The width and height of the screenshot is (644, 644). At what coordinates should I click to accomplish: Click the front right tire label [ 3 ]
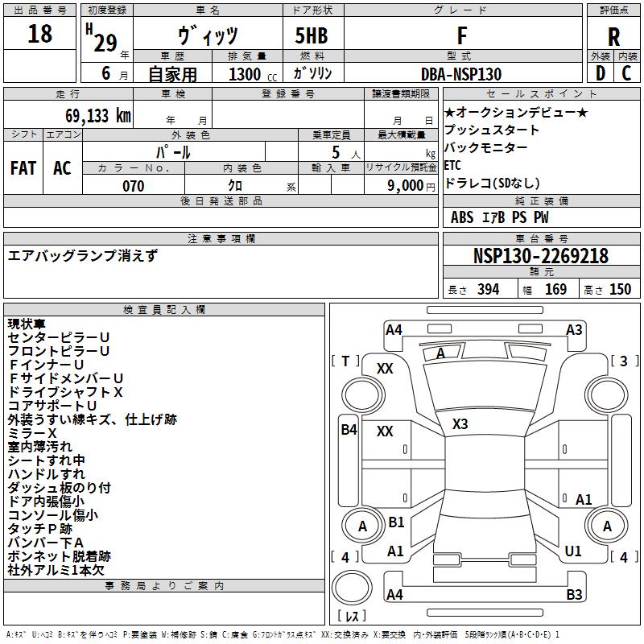pos(625,361)
